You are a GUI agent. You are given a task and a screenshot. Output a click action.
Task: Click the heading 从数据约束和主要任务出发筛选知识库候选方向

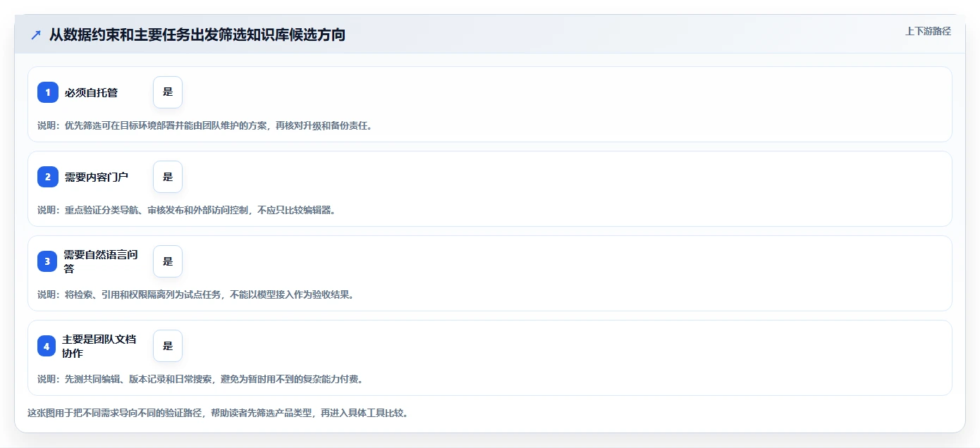point(197,35)
